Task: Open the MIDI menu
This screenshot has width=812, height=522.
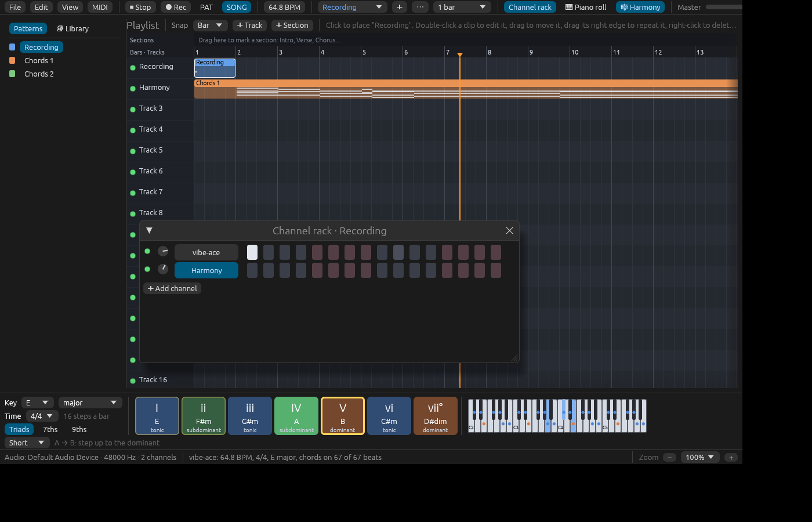Action: tap(100, 7)
